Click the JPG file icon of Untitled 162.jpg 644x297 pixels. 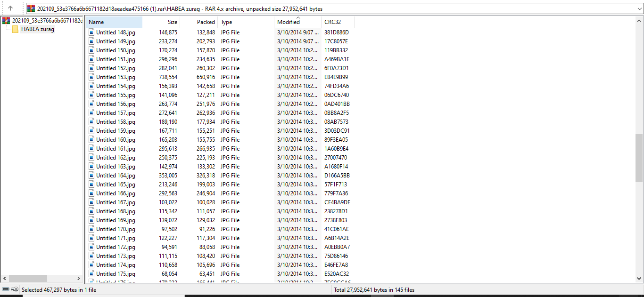click(91, 158)
